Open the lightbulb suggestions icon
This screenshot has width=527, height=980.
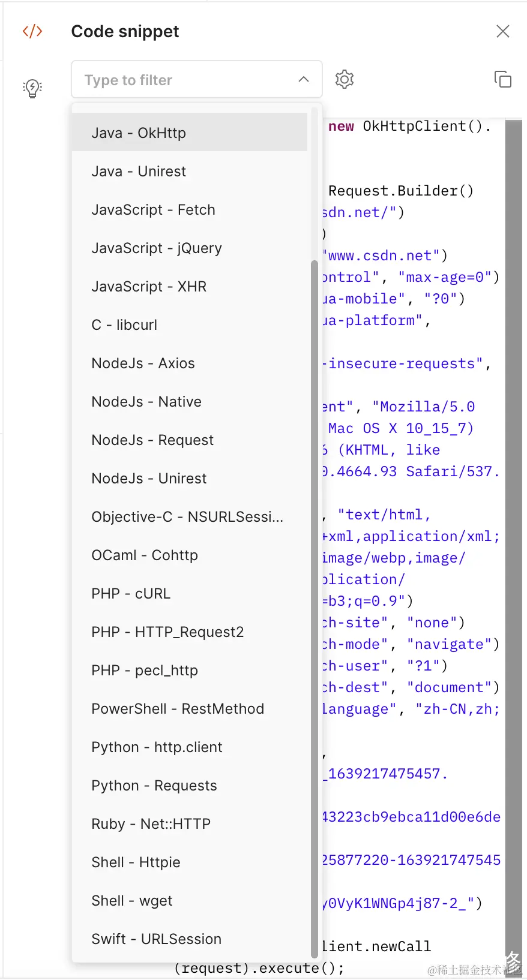pyautogui.click(x=32, y=88)
